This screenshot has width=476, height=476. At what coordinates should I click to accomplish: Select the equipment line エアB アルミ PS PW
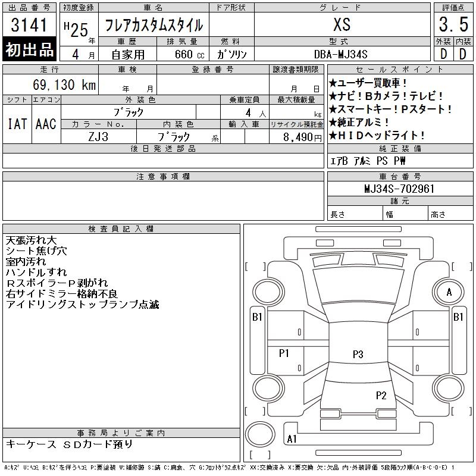pyautogui.click(x=368, y=161)
